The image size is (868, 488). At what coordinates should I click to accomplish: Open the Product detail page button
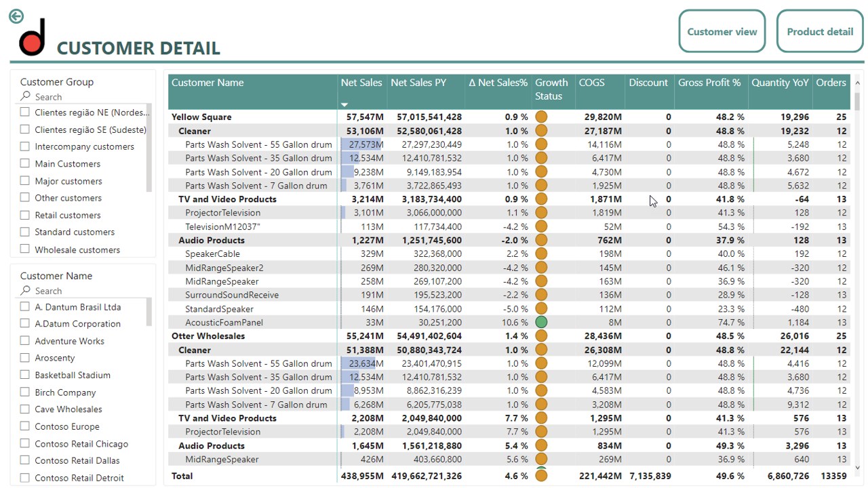[x=820, y=31]
